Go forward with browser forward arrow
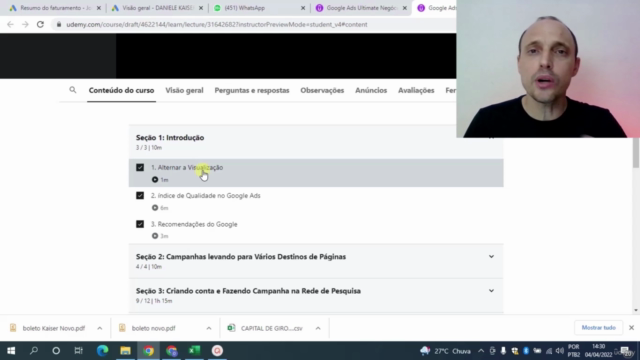The height and width of the screenshot is (360, 640). click(25, 24)
